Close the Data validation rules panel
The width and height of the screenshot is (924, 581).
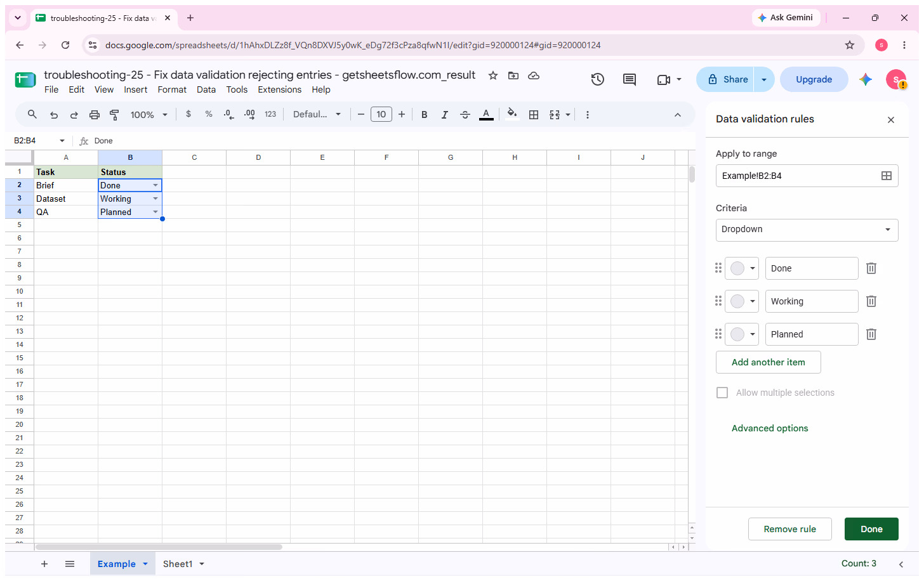[x=891, y=120]
